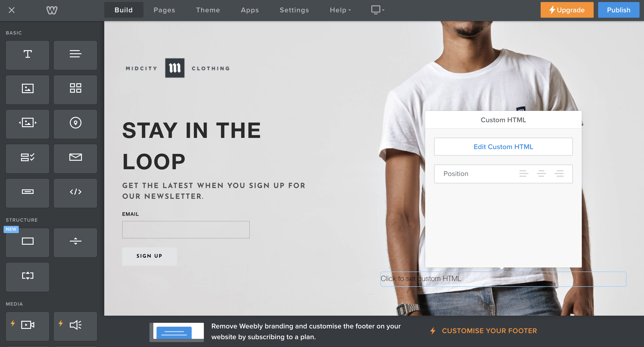Set Position to center alignment
644x347 pixels.
click(x=541, y=174)
